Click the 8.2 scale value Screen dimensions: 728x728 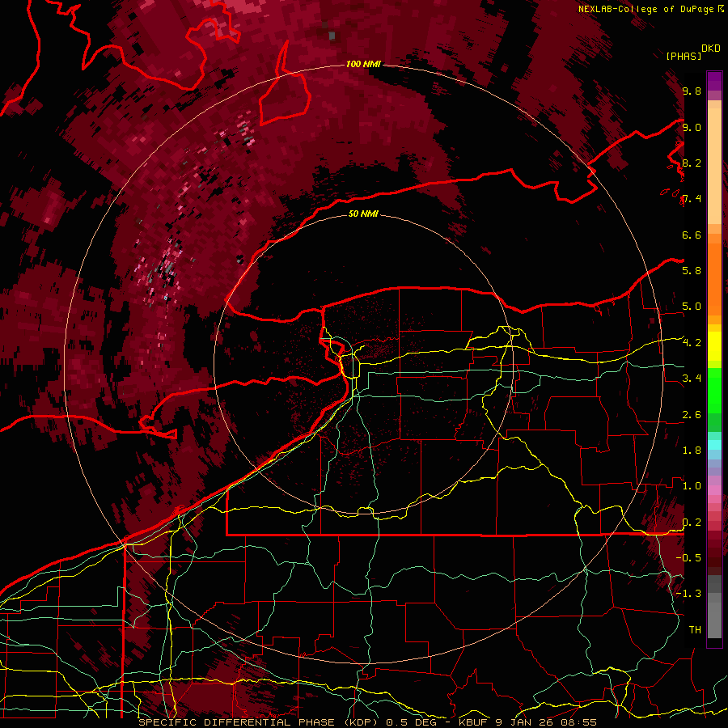[692, 163]
